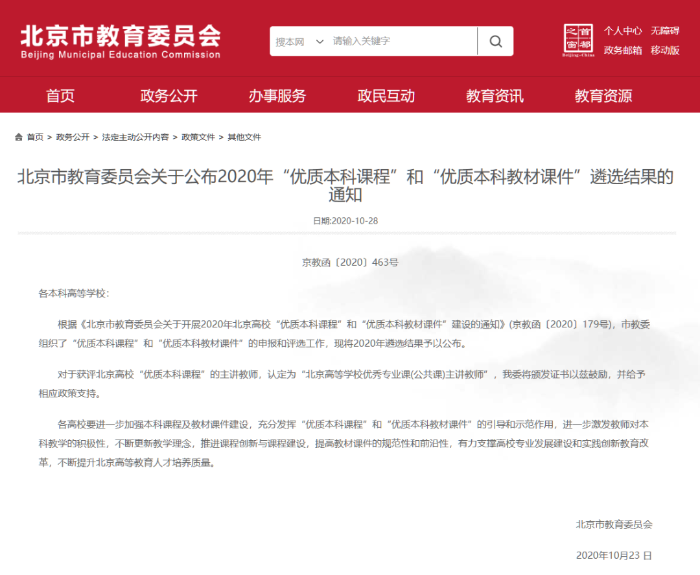Open the 政民互动 navigation menu item
This screenshot has height=575, width=700.
(x=386, y=96)
